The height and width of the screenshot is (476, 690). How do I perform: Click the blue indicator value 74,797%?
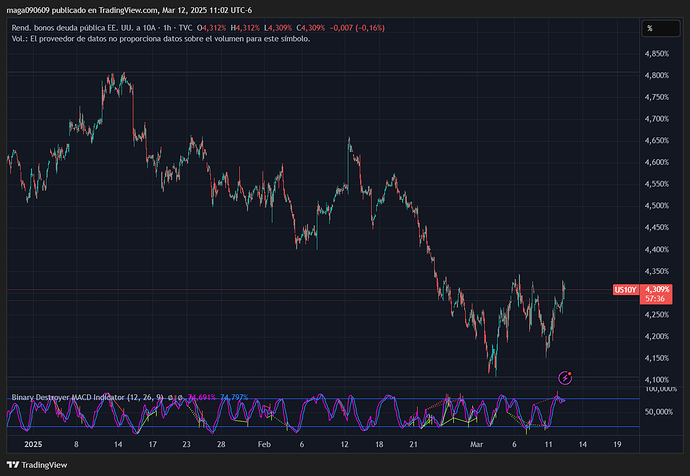[x=234, y=397]
